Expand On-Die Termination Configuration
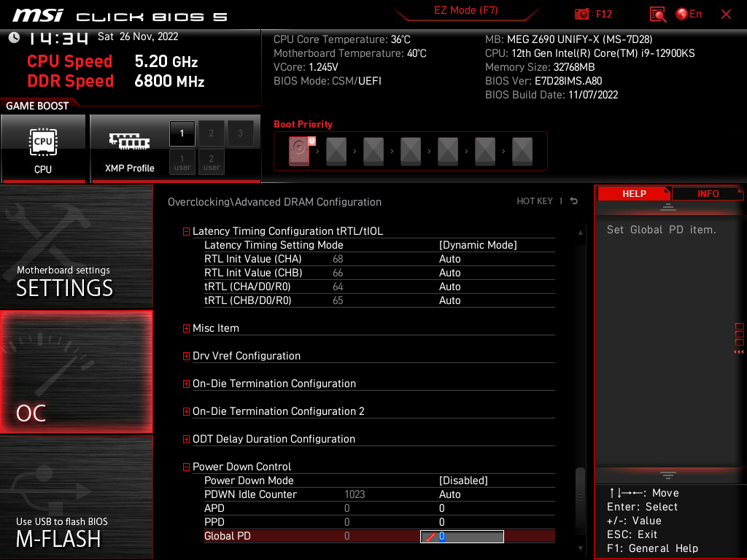This screenshot has width=747, height=560. [186, 384]
